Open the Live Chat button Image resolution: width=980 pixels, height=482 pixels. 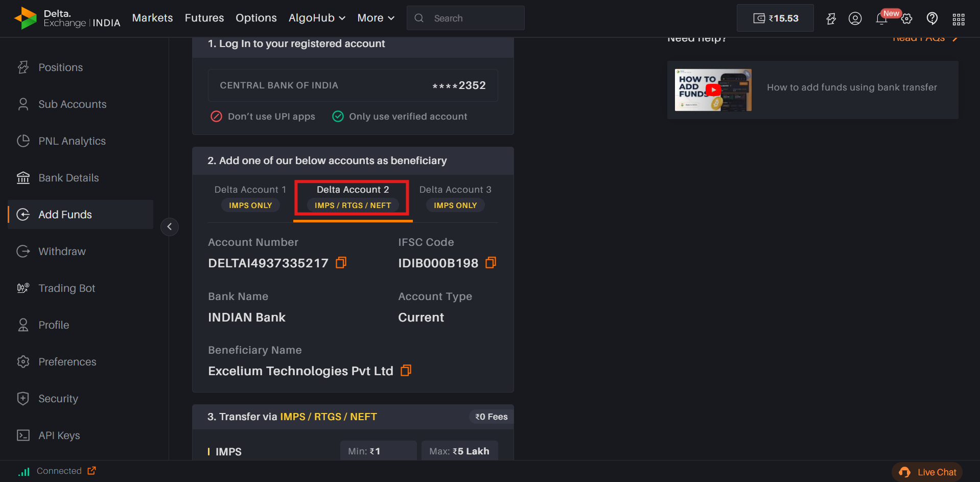click(x=927, y=472)
